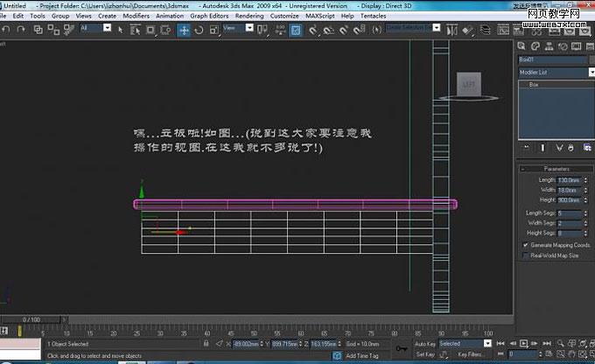595x364 pixels.
Task: Open Key Filters dialog
Action: (469, 354)
